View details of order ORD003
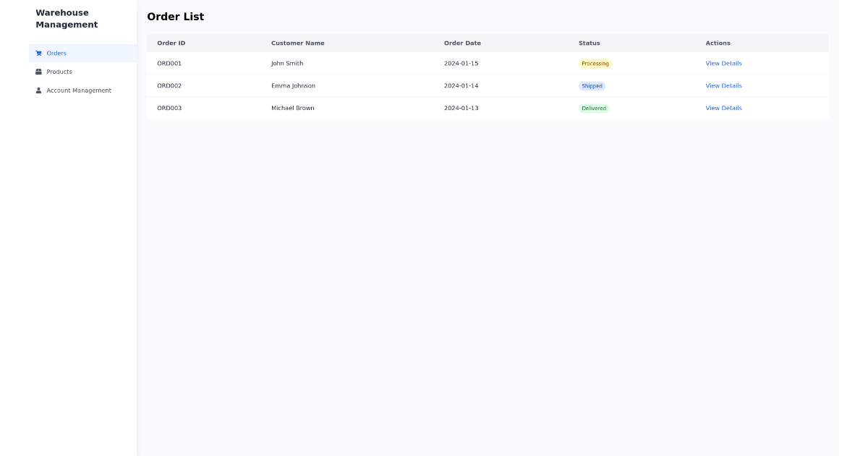The width and height of the screenshot is (868, 456). 723,108
